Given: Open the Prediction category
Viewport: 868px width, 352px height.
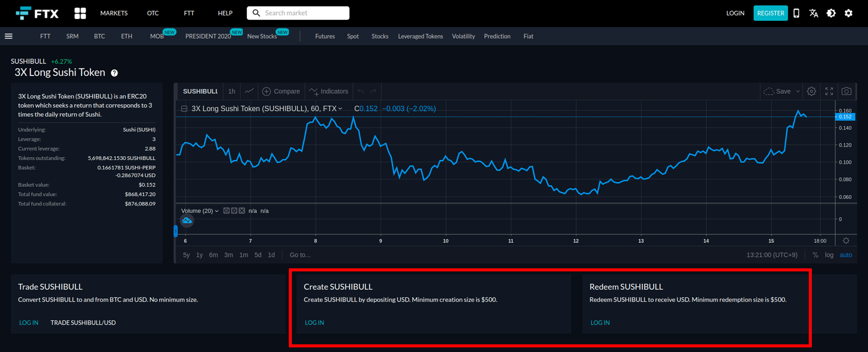Looking at the screenshot, I should (x=497, y=36).
